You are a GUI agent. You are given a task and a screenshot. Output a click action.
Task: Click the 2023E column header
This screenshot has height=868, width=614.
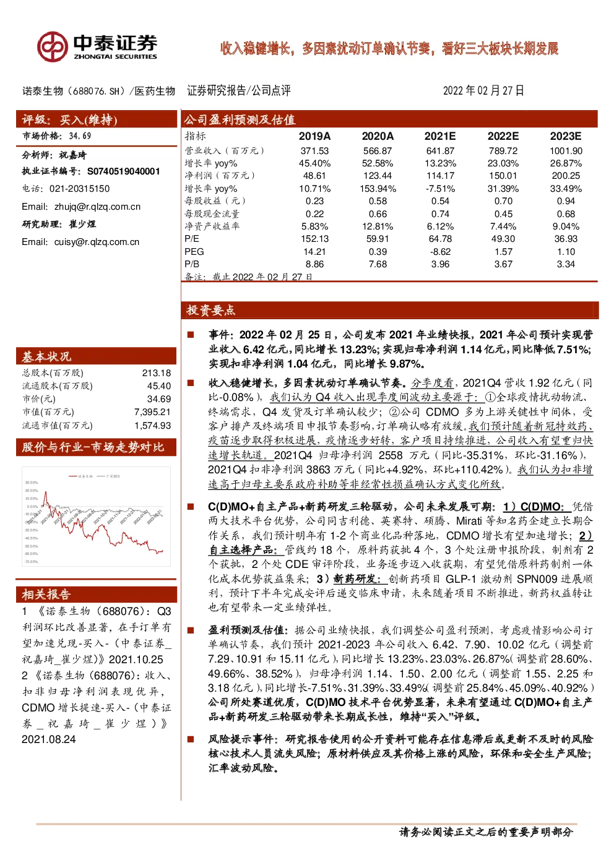tap(566, 136)
